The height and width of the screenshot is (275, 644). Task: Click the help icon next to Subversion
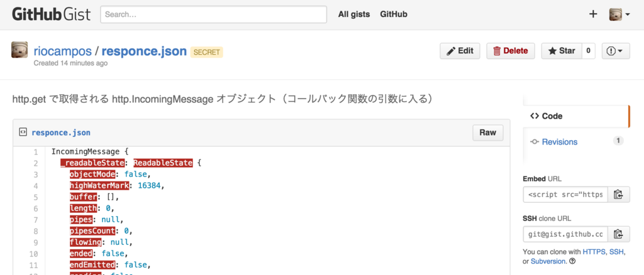click(572, 261)
